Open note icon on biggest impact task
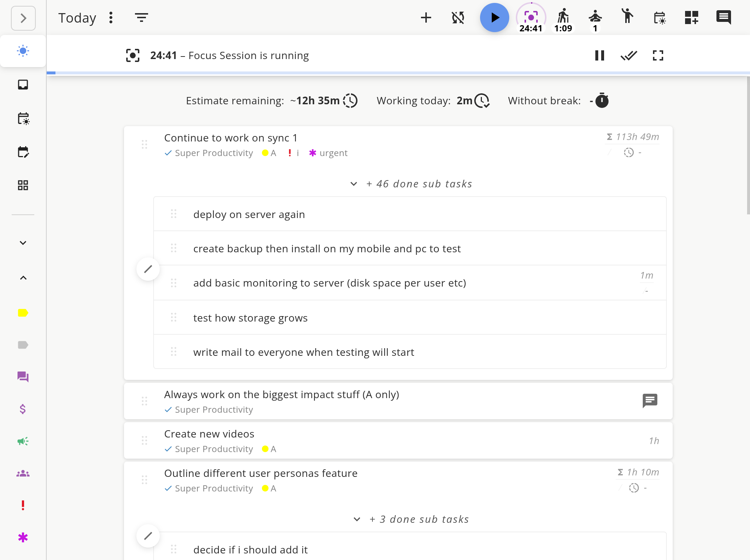The height and width of the screenshot is (560, 750). pyautogui.click(x=650, y=401)
